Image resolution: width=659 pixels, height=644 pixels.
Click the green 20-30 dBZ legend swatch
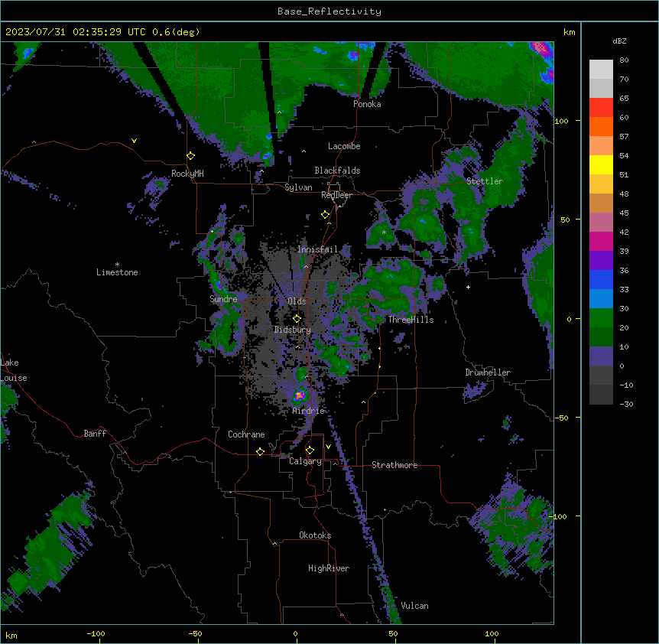(601, 318)
